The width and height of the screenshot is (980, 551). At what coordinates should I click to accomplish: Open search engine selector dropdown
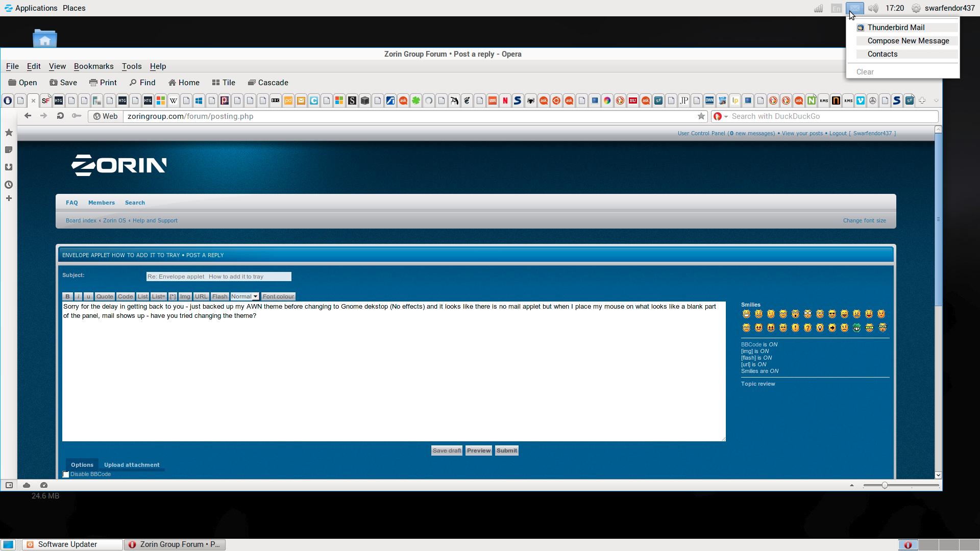click(720, 116)
